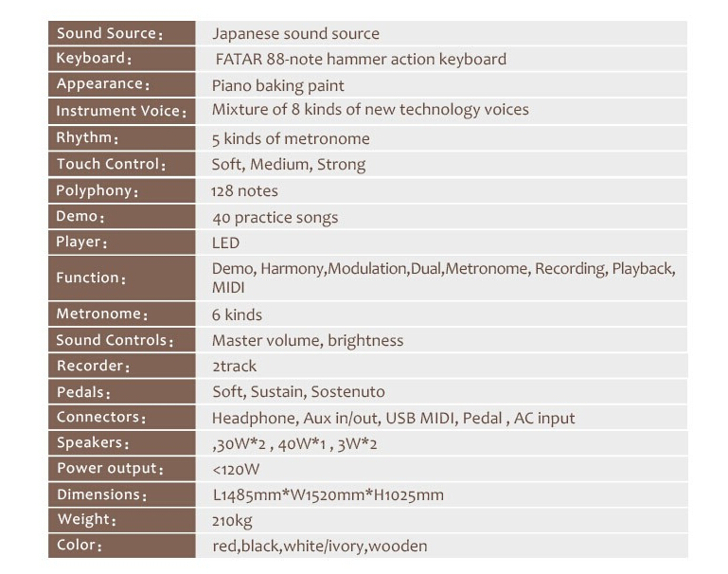Click the Color row value text
Screen dimensions: 728x574
(319, 546)
